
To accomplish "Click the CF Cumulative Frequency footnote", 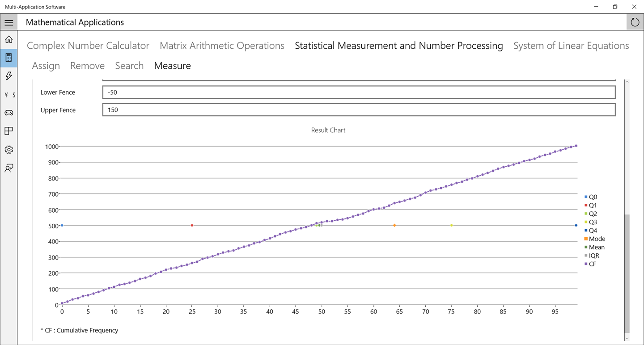I will (79, 330).
